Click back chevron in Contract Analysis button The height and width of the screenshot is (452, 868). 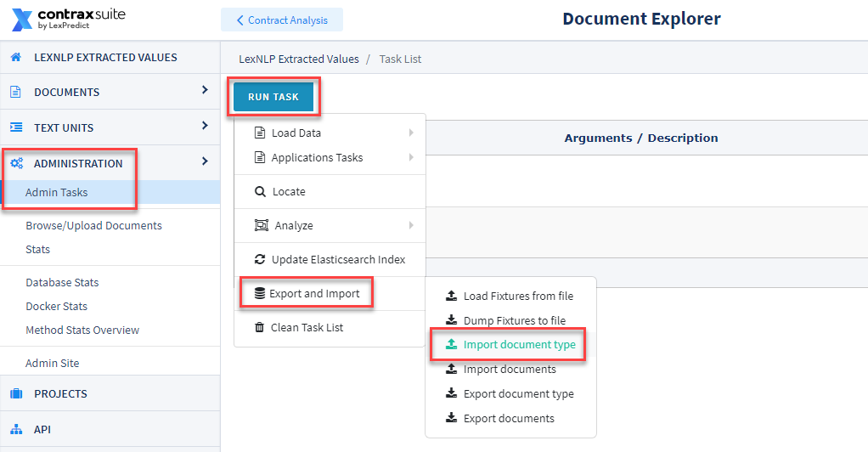coord(240,20)
